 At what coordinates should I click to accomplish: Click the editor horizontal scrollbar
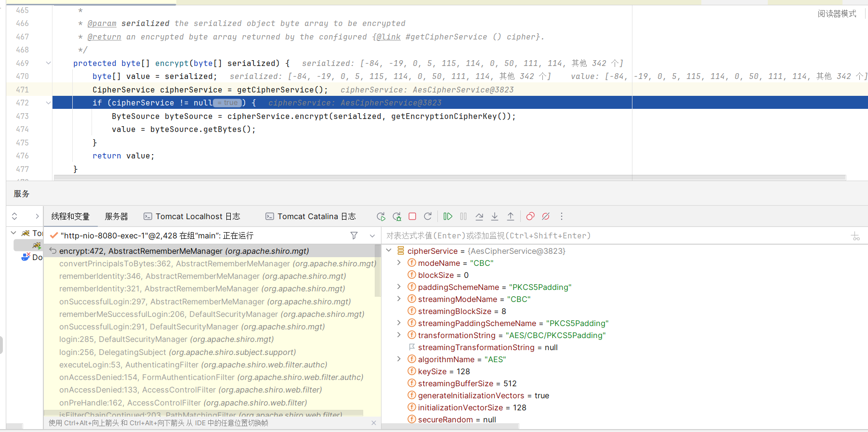450,178
